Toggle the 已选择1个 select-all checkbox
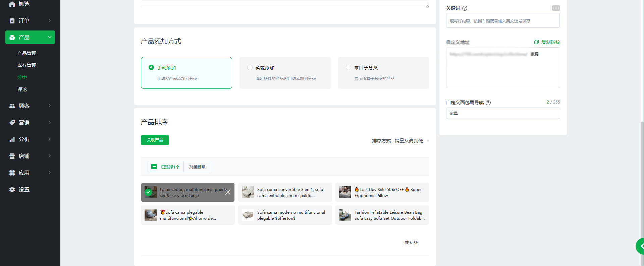The image size is (644, 266). (x=154, y=167)
